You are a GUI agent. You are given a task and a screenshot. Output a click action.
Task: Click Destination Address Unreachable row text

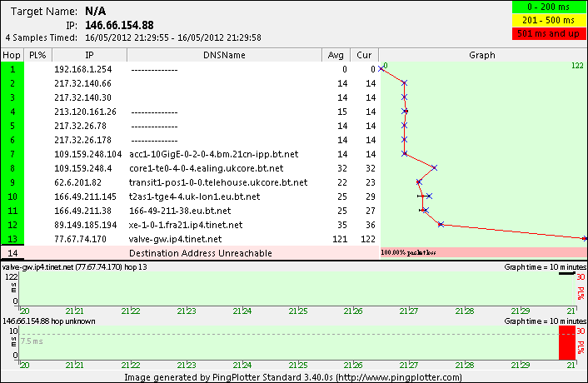(x=201, y=253)
